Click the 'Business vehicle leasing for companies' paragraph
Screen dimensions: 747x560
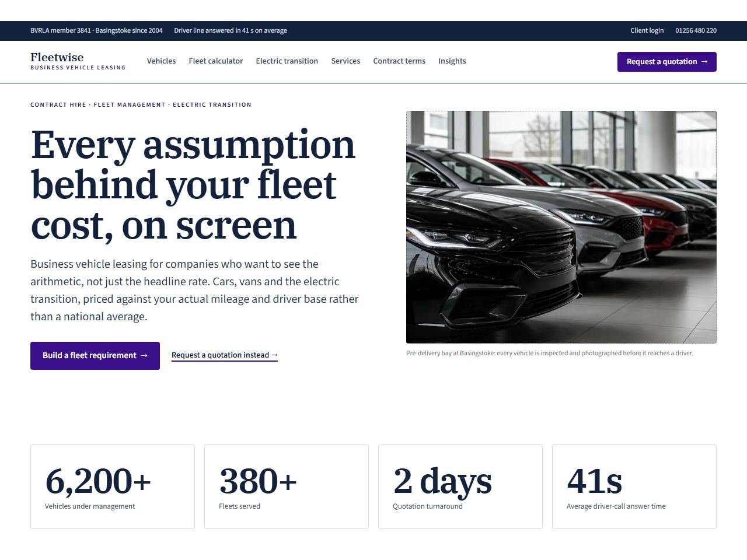[x=195, y=290]
